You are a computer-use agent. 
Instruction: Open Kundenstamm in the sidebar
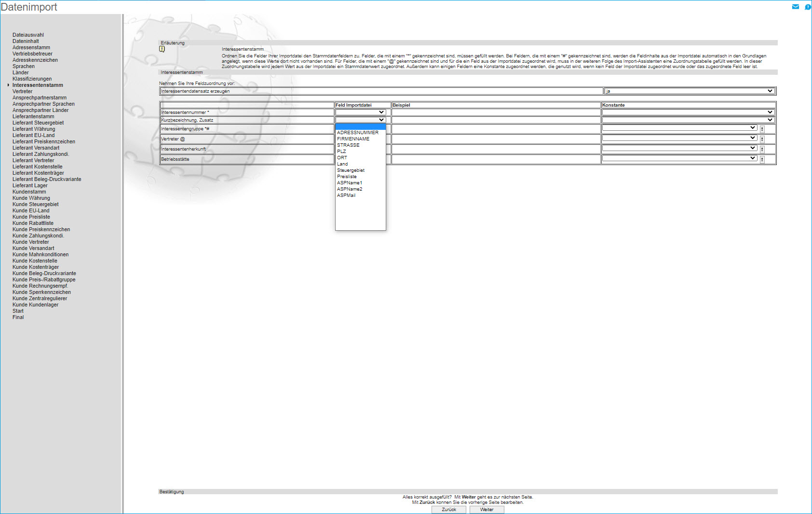coord(29,192)
